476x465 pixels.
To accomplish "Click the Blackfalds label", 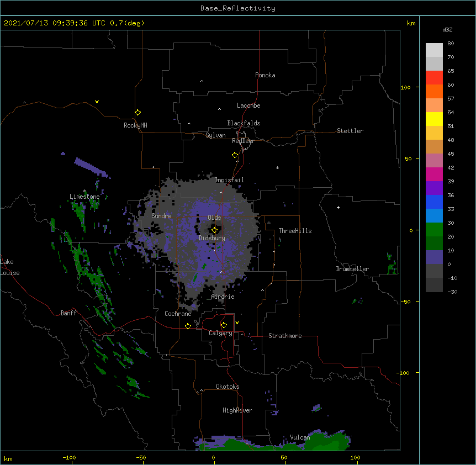I will click(x=244, y=123).
